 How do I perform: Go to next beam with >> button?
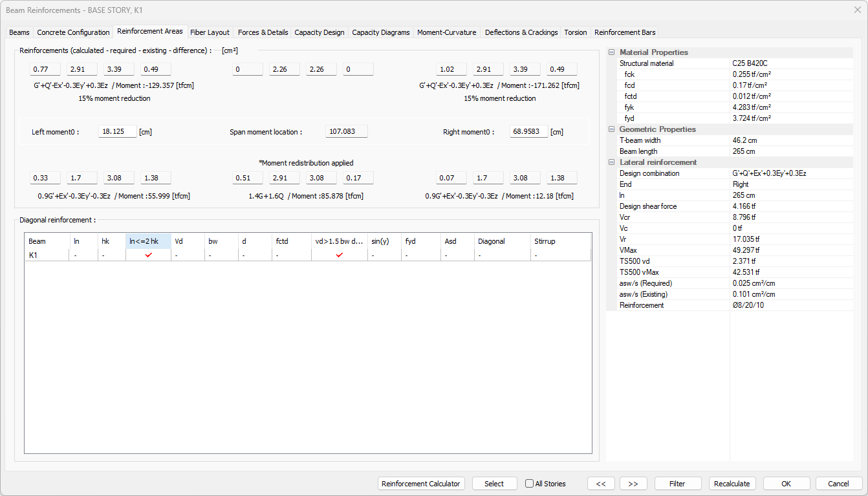tap(633, 484)
